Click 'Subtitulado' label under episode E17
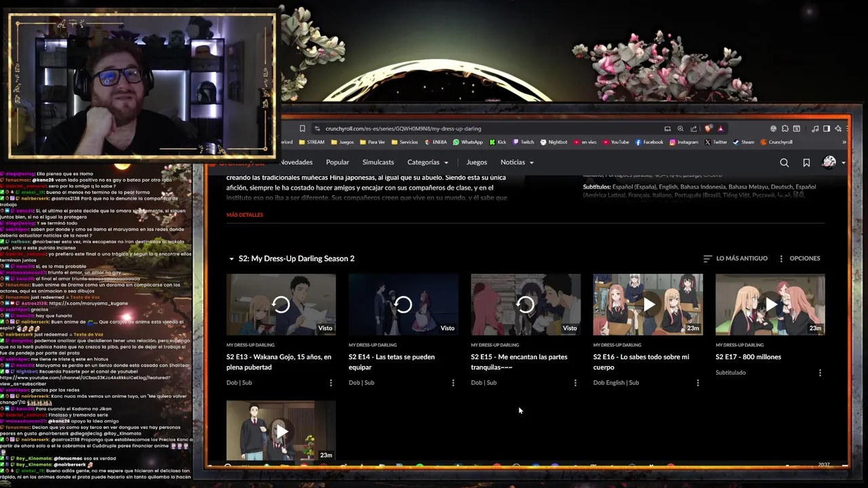Image resolution: width=868 pixels, height=488 pixels. pyautogui.click(x=730, y=373)
